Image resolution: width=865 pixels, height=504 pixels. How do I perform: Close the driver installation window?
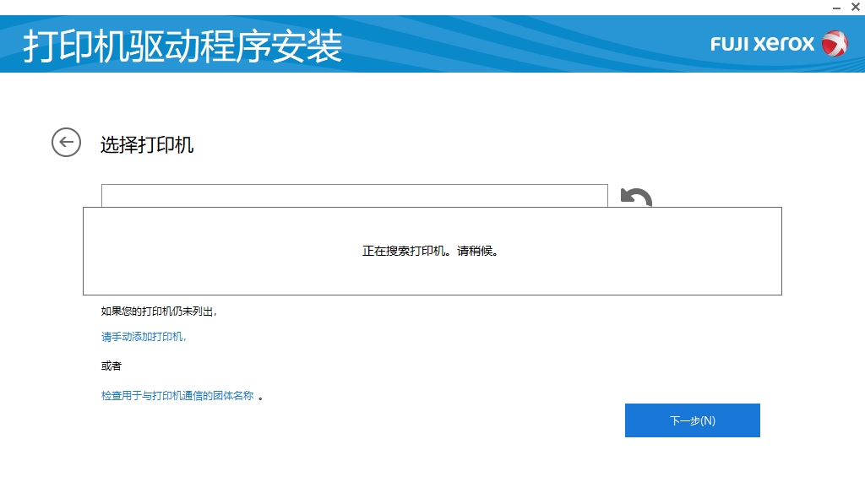coord(856,8)
